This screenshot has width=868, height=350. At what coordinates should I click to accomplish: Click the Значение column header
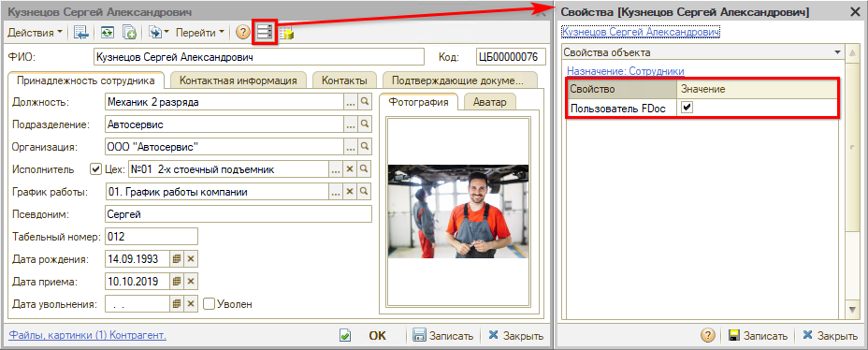tap(758, 89)
